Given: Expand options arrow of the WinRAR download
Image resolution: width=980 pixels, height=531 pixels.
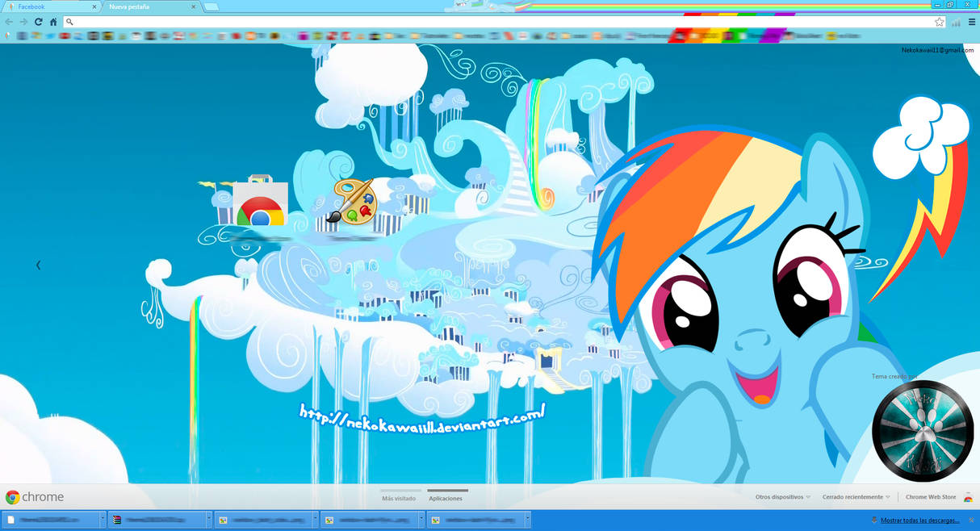Looking at the screenshot, I should pos(209,520).
